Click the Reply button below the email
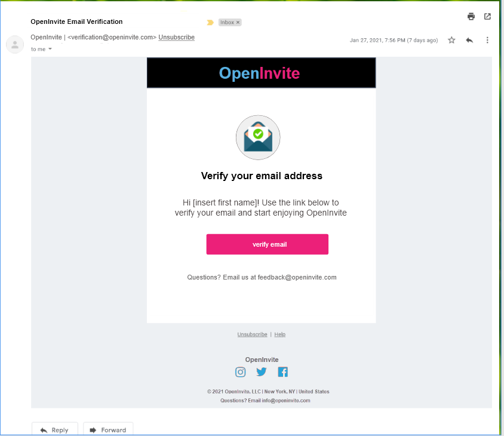This screenshot has width=504, height=436. click(x=54, y=429)
